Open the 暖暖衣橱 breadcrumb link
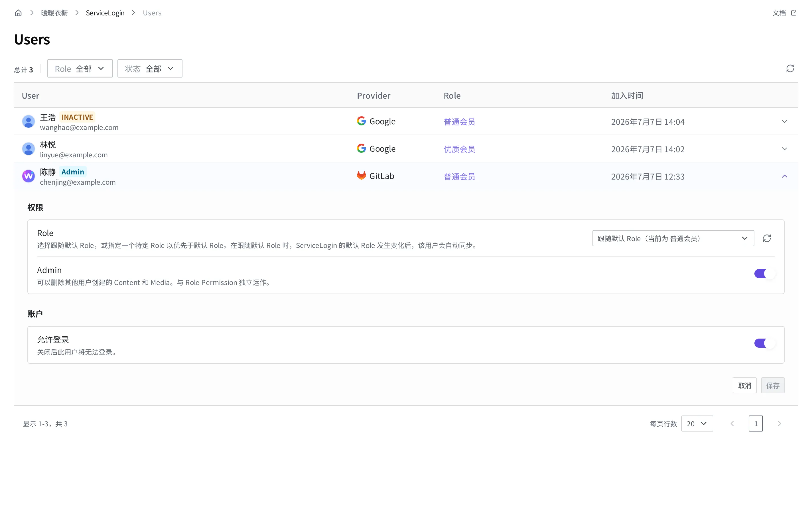This screenshot has height=513, width=812. coord(54,13)
